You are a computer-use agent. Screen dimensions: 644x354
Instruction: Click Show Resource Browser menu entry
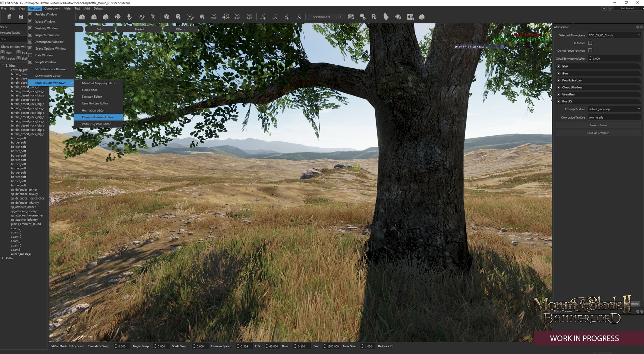tap(51, 69)
